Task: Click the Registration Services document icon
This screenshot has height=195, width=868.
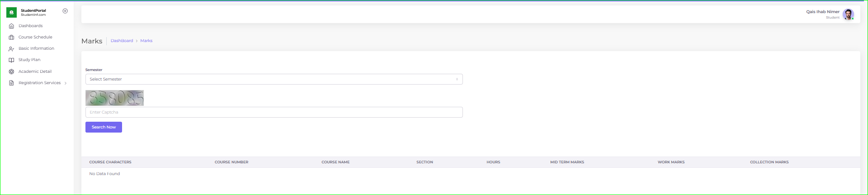Action: (12, 83)
